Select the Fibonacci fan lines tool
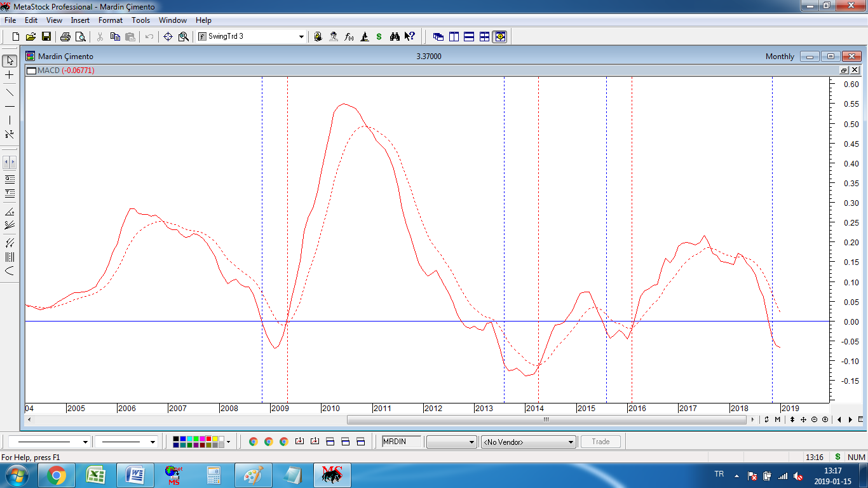868x488 pixels. [x=10, y=225]
